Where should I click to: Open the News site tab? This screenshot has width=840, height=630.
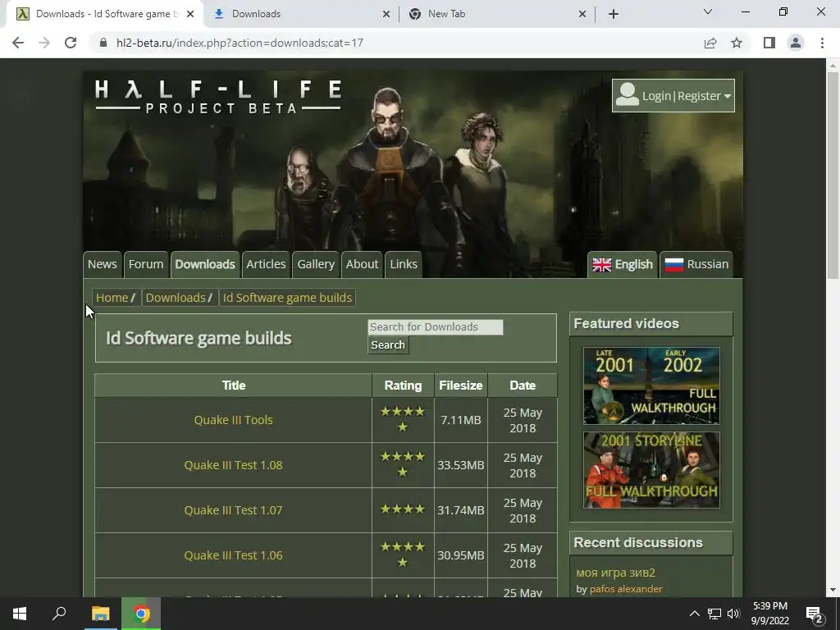pyautogui.click(x=103, y=264)
